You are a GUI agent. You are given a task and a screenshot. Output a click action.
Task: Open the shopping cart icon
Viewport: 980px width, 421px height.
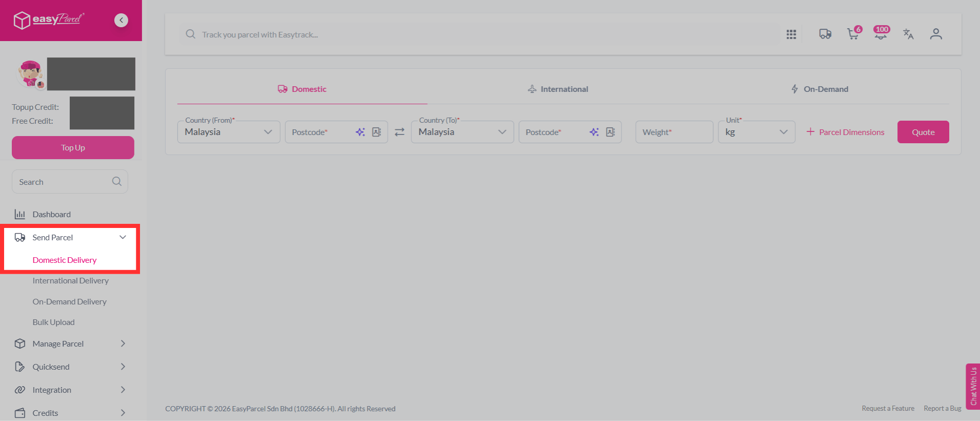[853, 33]
